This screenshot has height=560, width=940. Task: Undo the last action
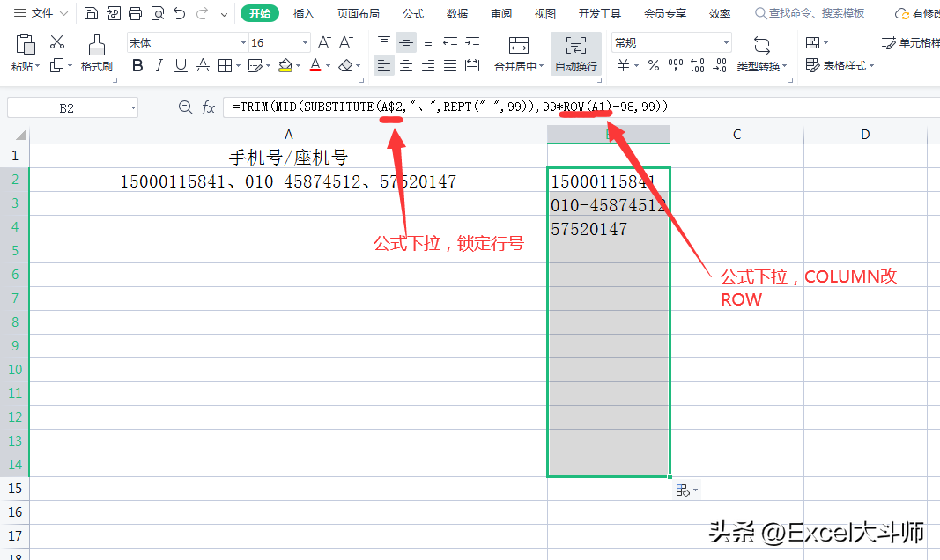coord(179,13)
